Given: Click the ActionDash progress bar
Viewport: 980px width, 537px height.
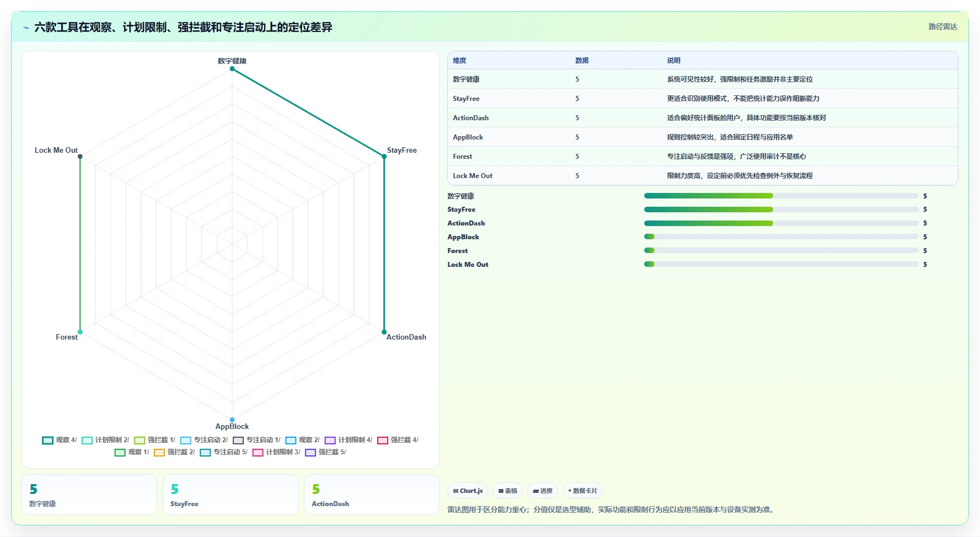Looking at the screenshot, I should (781, 223).
